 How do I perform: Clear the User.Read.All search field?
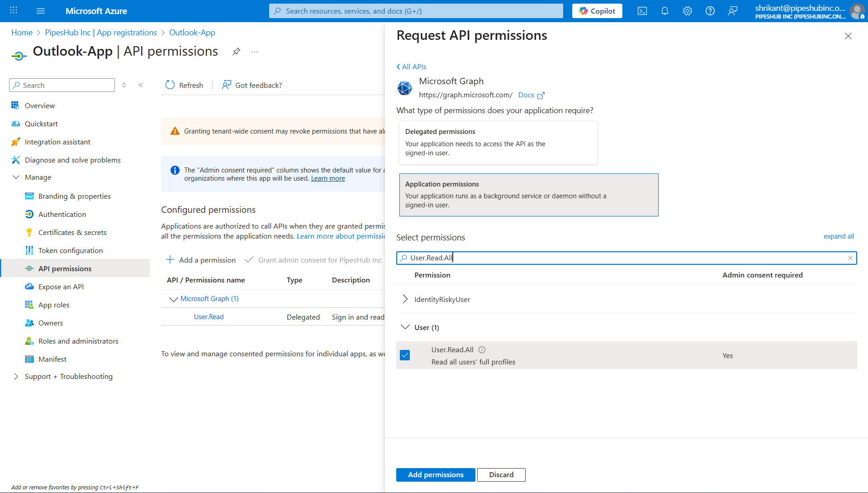(x=850, y=258)
